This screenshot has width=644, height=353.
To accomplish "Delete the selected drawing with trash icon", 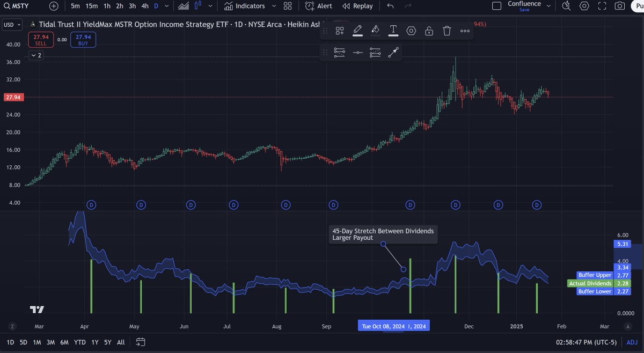I will click(x=447, y=31).
